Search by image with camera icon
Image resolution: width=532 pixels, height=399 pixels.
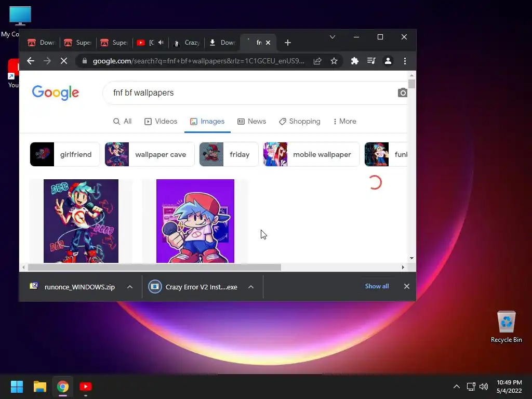coord(403,92)
